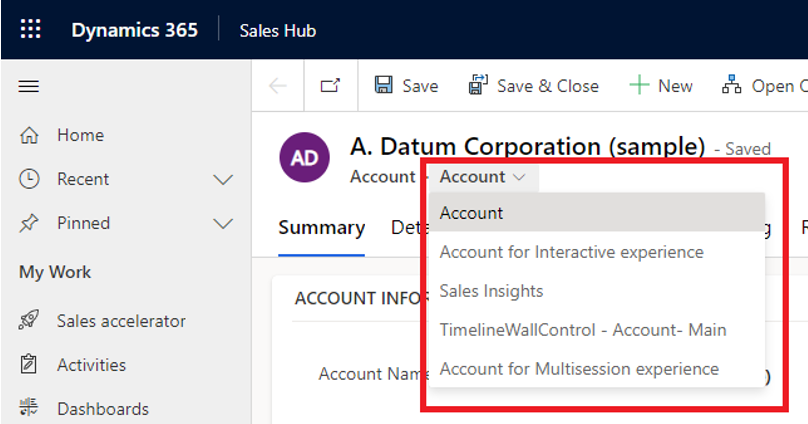Select the Account form option
The height and width of the screenshot is (424, 808).
(597, 213)
